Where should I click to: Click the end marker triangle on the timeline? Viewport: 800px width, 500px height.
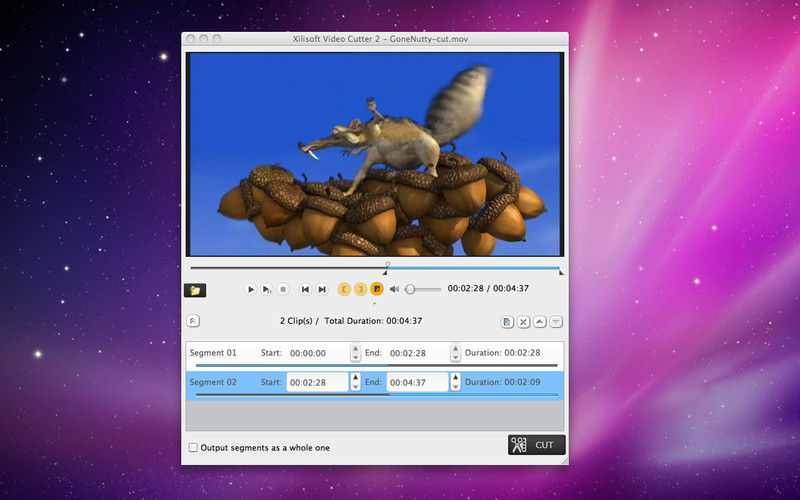point(561,272)
